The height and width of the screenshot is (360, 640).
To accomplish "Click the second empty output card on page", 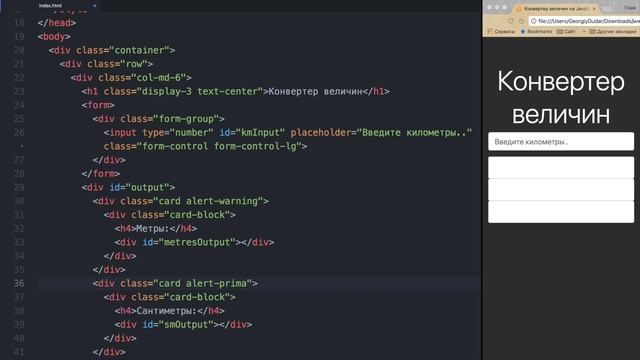I will click(561, 189).
